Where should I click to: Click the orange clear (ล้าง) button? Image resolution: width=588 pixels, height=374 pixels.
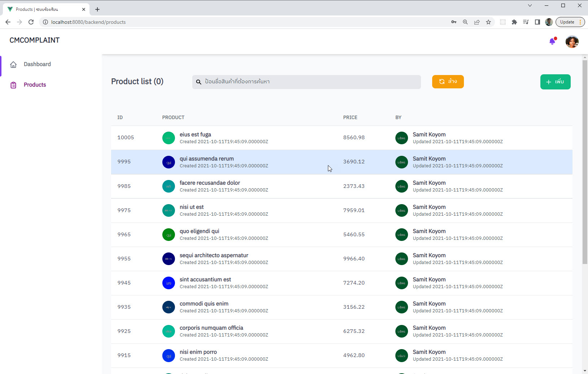coord(448,82)
